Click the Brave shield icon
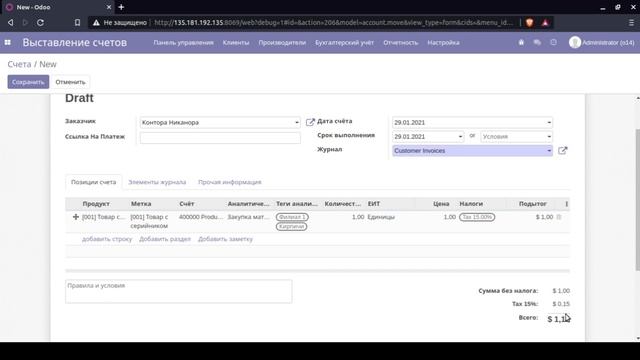This screenshot has width=640, height=360. click(529, 22)
